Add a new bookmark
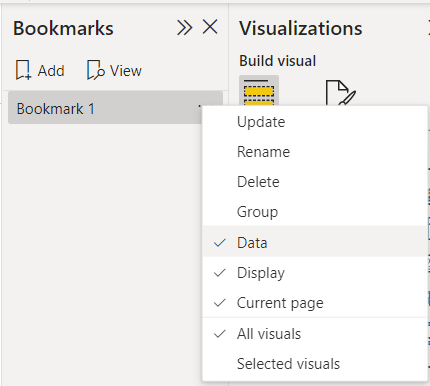Viewport: 430px width, 386px height. (x=40, y=70)
